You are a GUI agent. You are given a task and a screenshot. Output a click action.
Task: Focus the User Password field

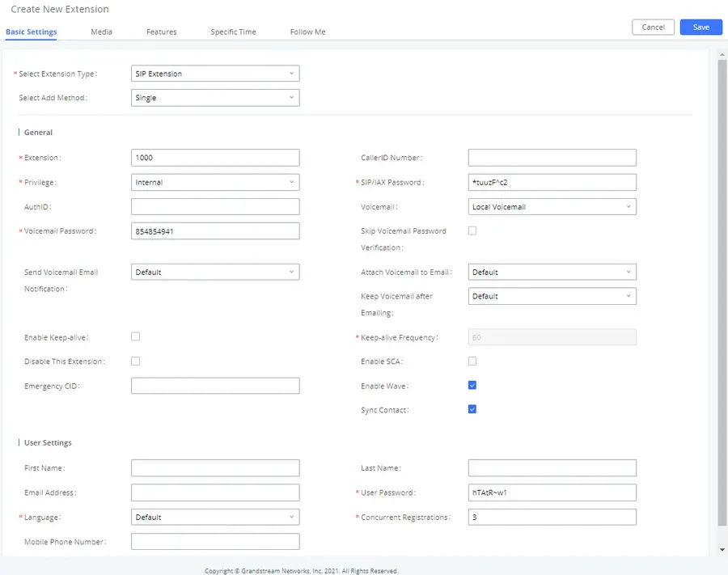click(x=552, y=493)
